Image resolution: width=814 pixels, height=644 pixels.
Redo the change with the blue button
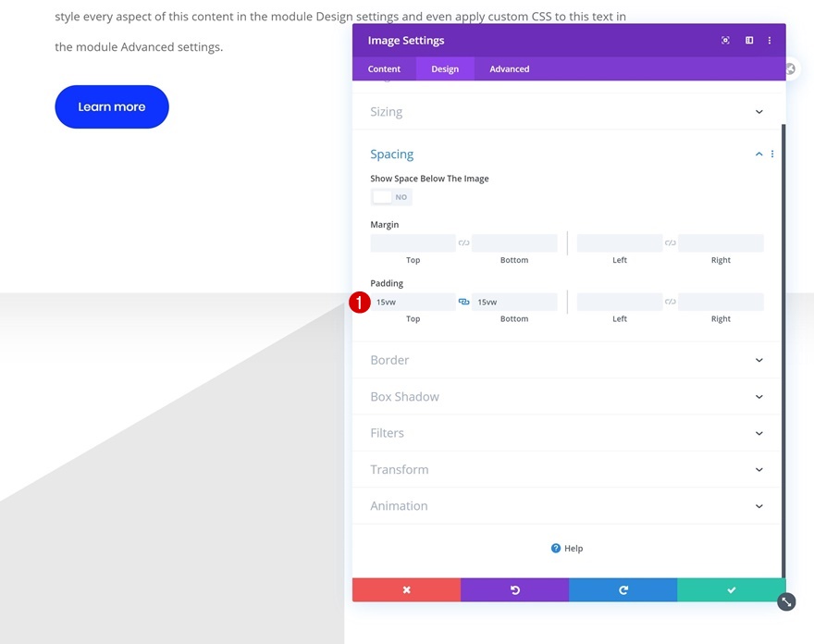point(623,590)
